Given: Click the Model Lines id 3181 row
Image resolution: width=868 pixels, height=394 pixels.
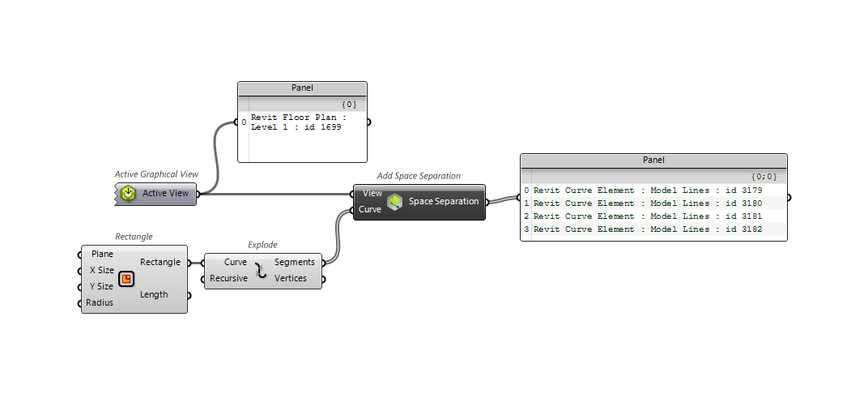Looking at the screenshot, I should point(647,216).
